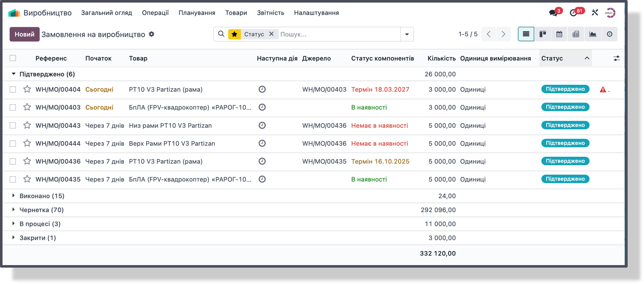Check the row checkbox for WH/MO/00443
Screen dimensions: 644x284
click(13, 125)
